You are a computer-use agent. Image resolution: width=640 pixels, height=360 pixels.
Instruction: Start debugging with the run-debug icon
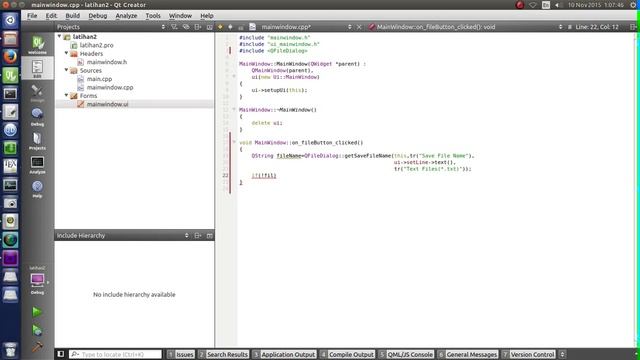[37, 330]
